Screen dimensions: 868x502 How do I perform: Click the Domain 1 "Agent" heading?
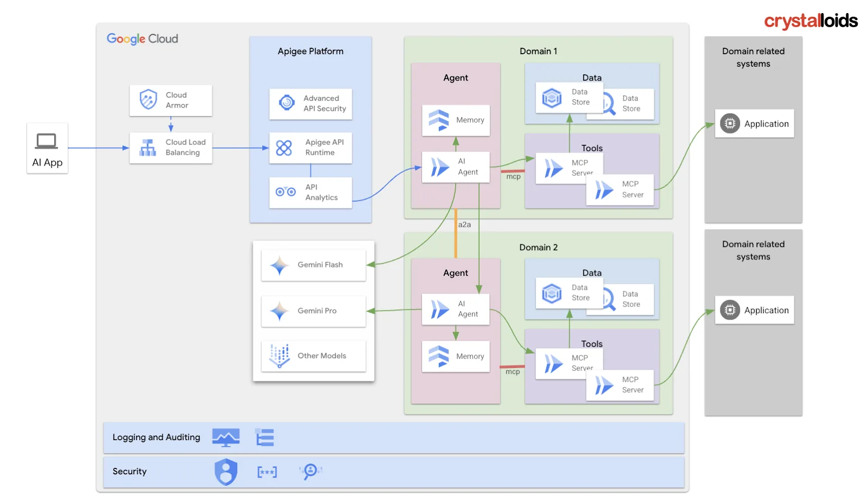click(456, 78)
